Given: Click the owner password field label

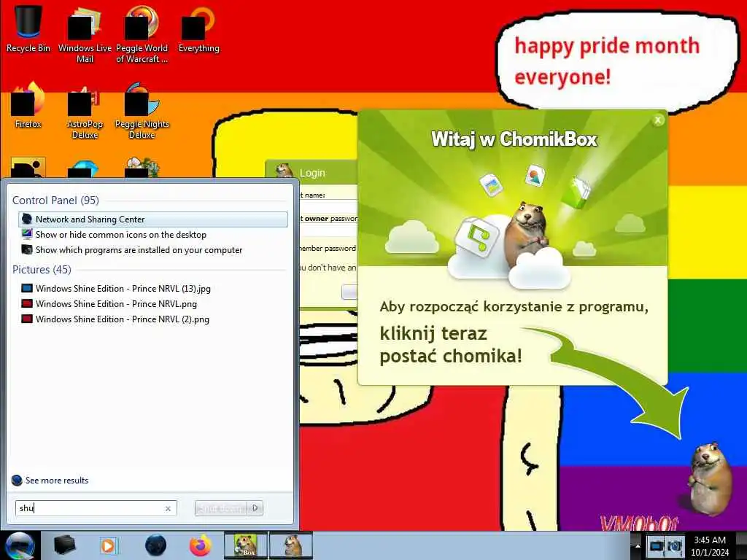Looking at the screenshot, I should click(328, 219).
